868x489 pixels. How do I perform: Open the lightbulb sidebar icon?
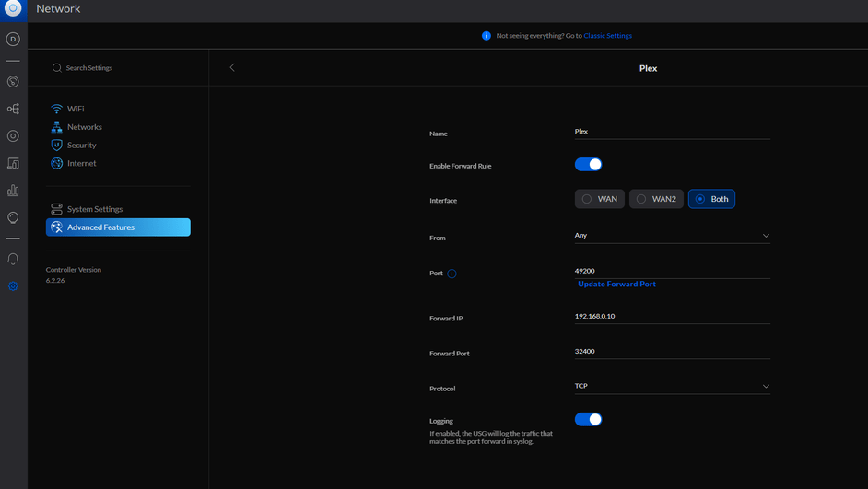(13, 217)
